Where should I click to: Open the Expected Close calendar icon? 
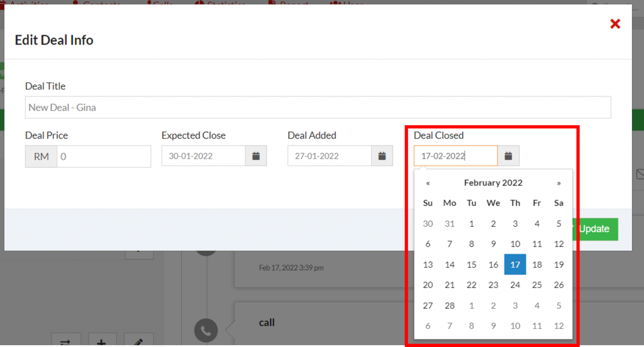(256, 156)
